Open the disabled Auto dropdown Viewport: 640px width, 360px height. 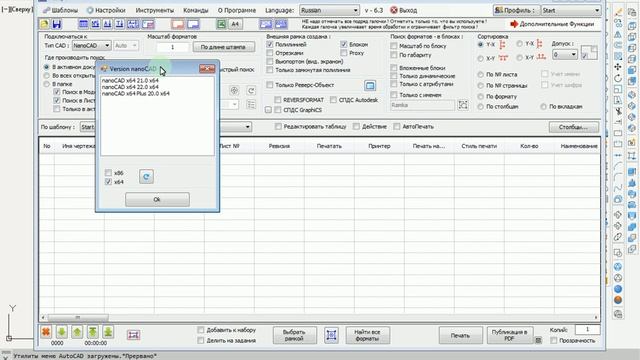coord(126,46)
